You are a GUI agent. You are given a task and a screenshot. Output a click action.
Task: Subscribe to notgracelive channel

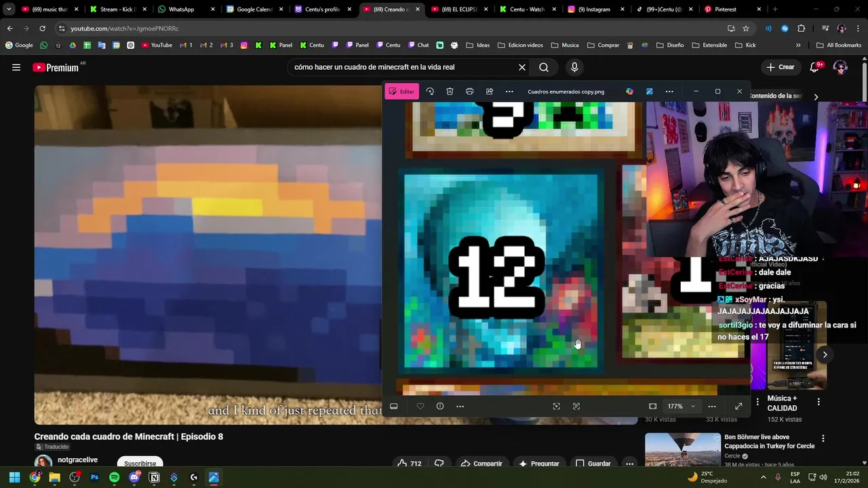pos(140,464)
